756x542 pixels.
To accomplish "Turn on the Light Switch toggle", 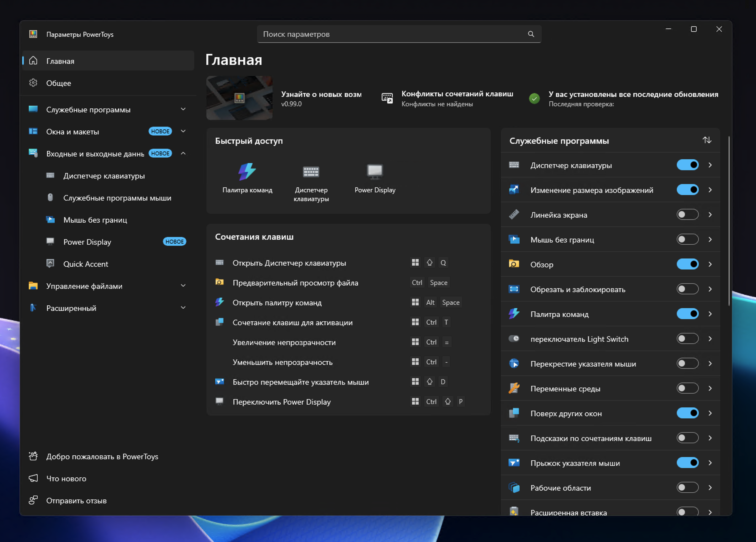I will tap(687, 339).
